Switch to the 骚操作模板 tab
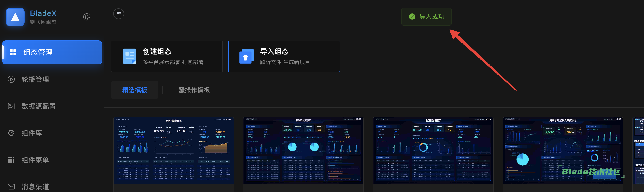This screenshot has width=644, height=192. (194, 90)
